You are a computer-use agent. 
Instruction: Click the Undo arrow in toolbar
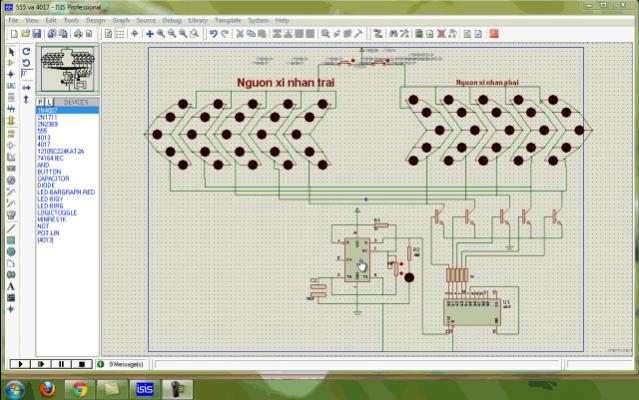[x=213, y=33]
